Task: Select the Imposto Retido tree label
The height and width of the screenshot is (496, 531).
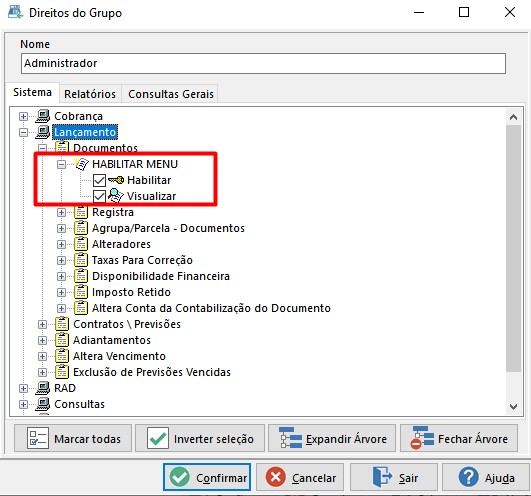Action: pyautogui.click(x=131, y=292)
